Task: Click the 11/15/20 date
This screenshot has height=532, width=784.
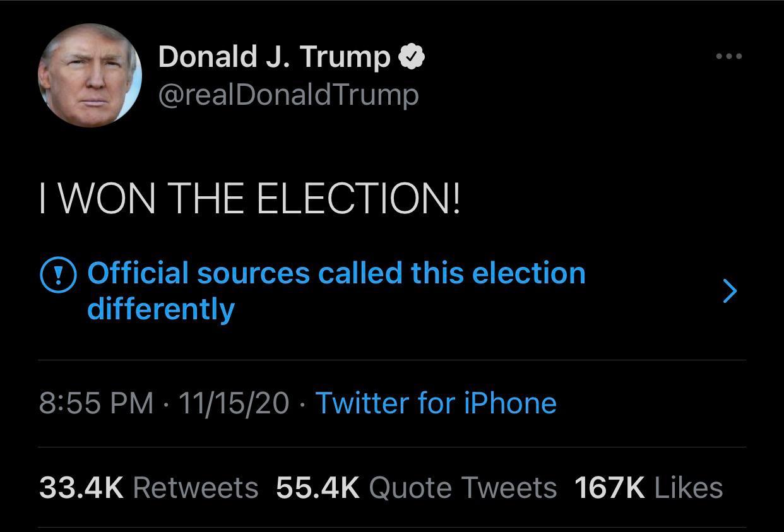Action: [x=234, y=403]
